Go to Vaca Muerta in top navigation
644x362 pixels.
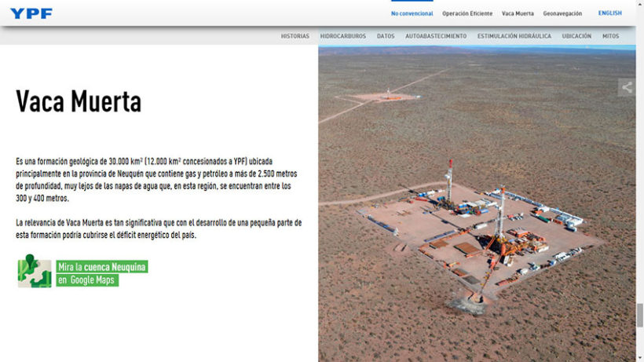point(518,13)
